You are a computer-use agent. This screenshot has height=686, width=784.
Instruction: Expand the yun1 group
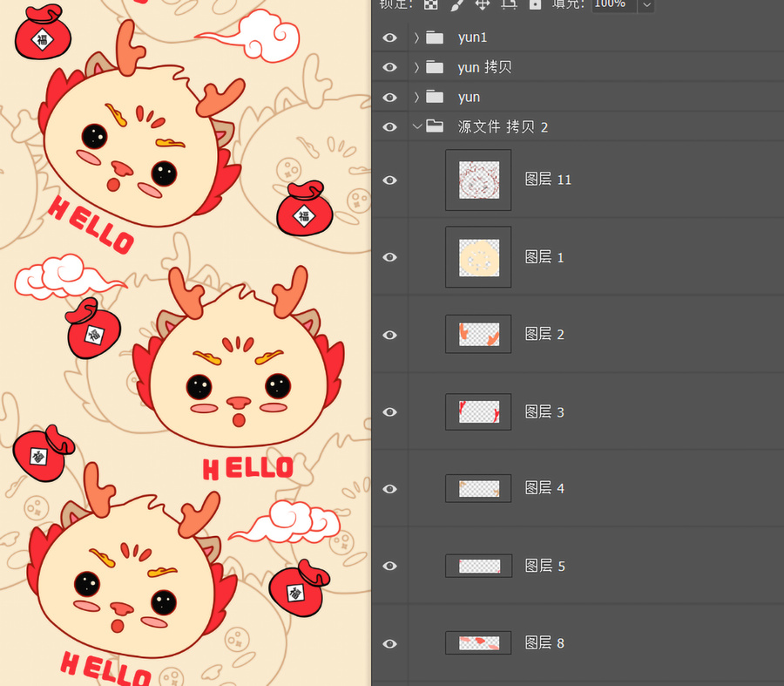416,37
